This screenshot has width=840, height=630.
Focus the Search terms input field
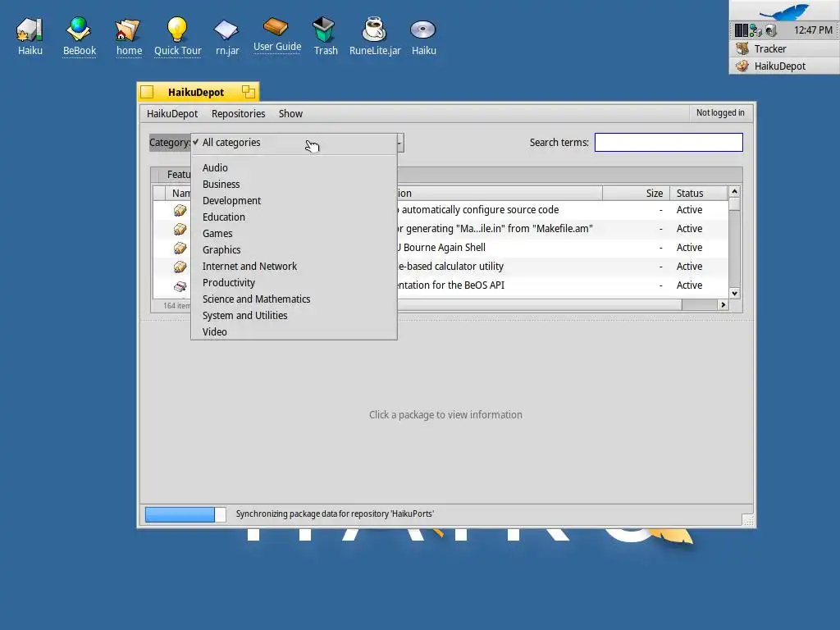click(669, 143)
